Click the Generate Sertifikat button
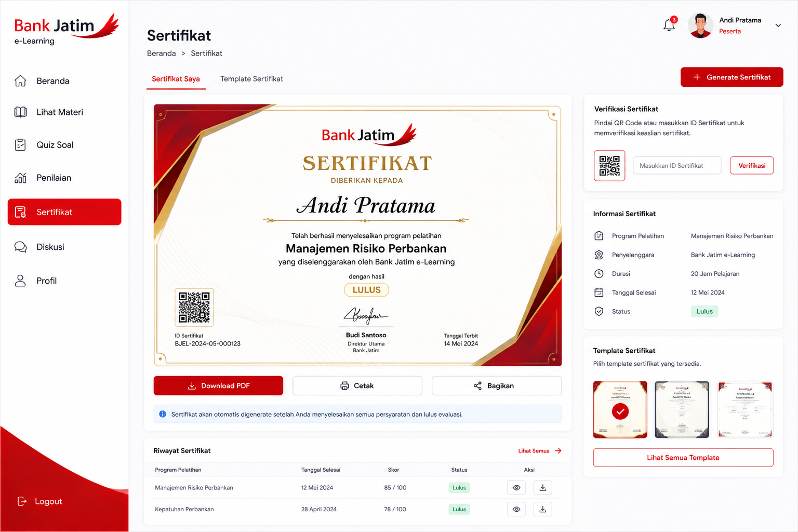Screen dimensions: 798x532 click(731, 77)
